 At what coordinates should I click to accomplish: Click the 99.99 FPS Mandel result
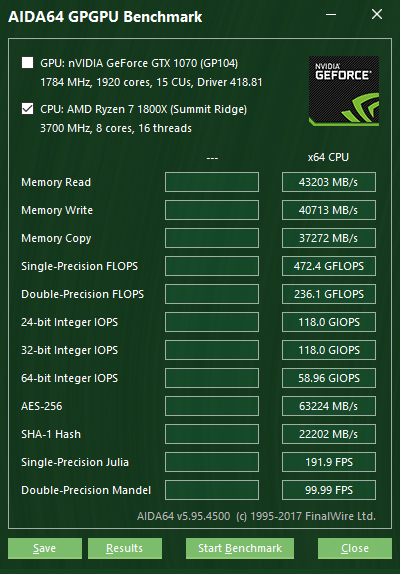(x=329, y=490)
